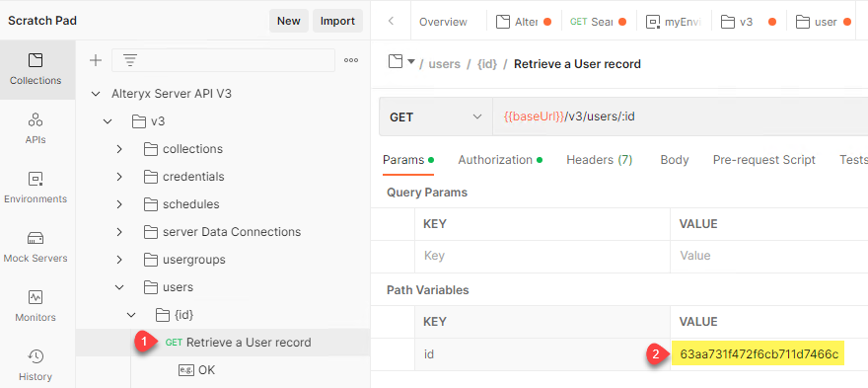
Task: Click the users breadcrumb link
Action: point(445,64)
